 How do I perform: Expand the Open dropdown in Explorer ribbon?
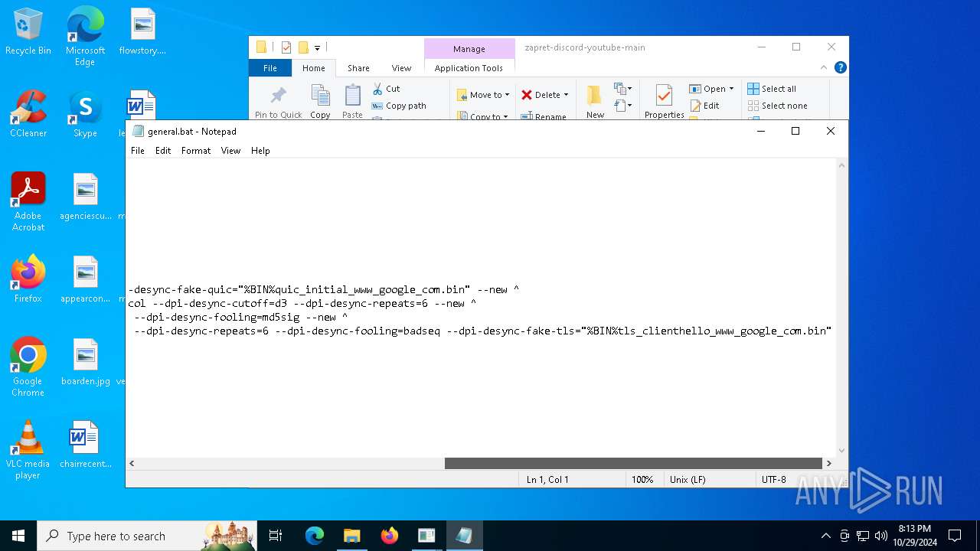731,89
